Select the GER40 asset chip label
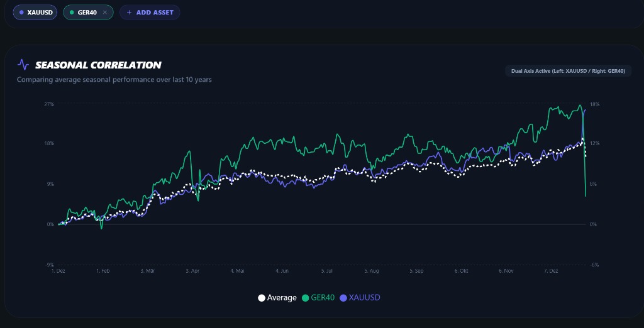The height and width of the screenshot is (328, 644). 87,13
